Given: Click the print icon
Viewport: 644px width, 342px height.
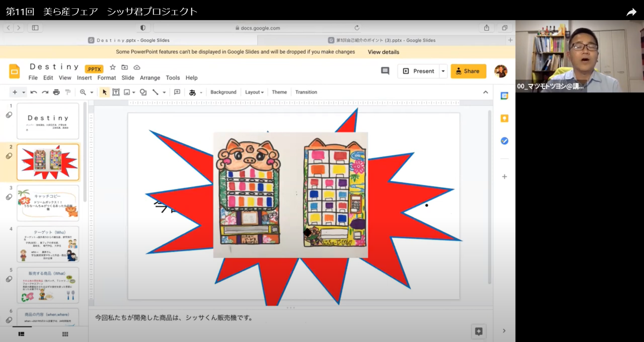Looking at the screenshot, I should pyautogui.click(x=56, y=92).
